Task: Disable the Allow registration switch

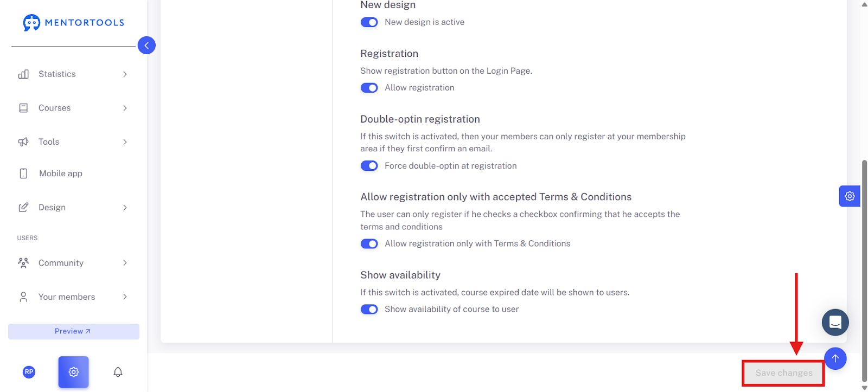Action: [x=369, y=88]
